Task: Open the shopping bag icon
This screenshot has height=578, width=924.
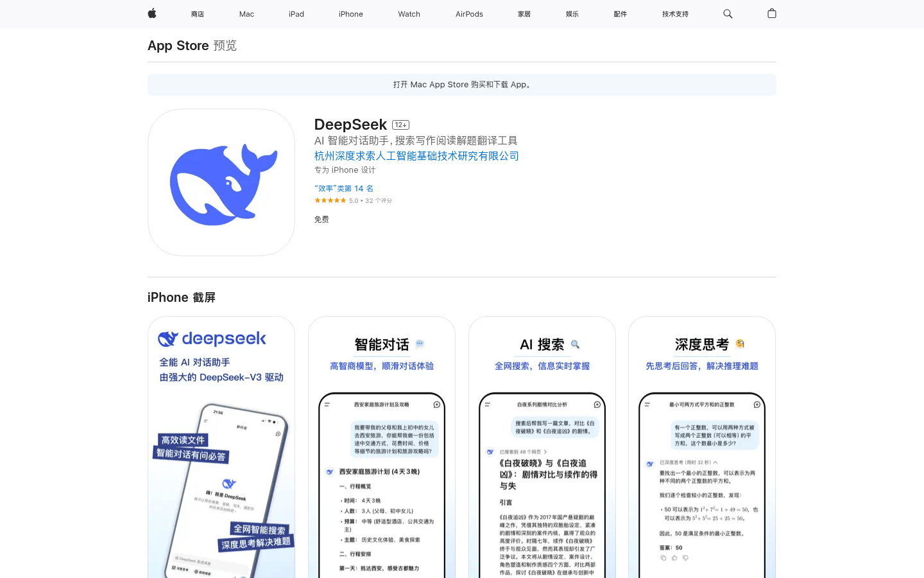Action: click(x=772, y=13)
